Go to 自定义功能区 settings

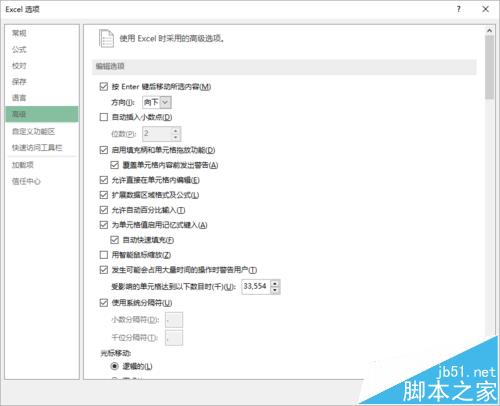33,131
